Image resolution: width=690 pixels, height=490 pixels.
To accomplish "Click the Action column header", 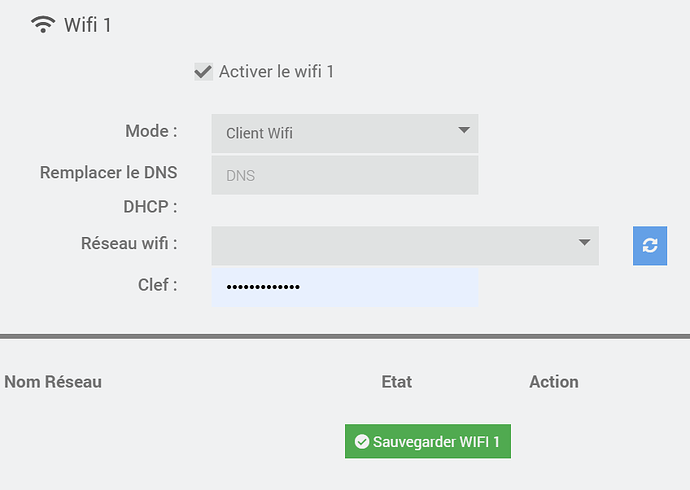I will [x=554, y=382].
